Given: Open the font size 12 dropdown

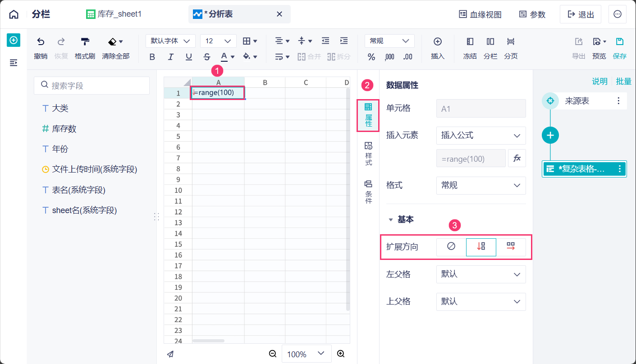Looking at the screenshot, I should [x=218, y=41].
